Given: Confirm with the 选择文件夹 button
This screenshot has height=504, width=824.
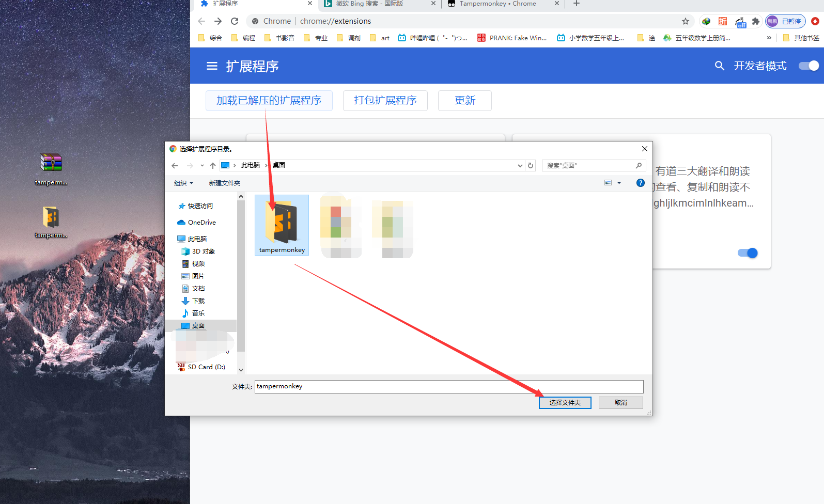Looking at the screenshot, I should 565,403.
